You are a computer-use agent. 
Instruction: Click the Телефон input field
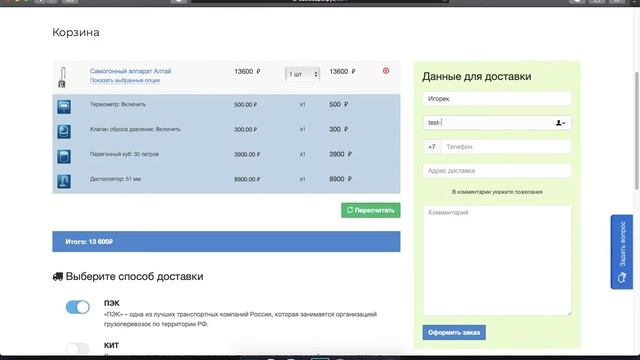[506, 147]
